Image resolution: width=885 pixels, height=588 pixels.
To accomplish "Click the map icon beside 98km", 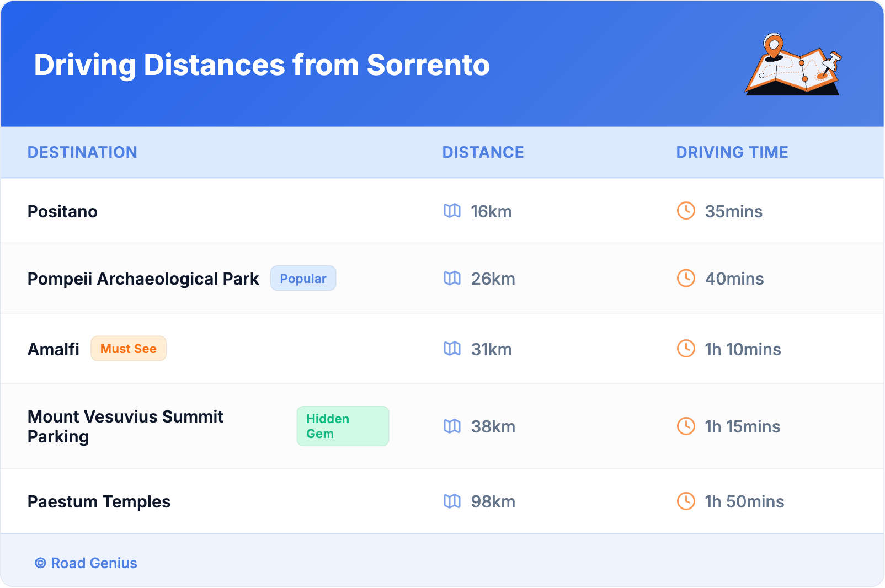I will 452,501.
